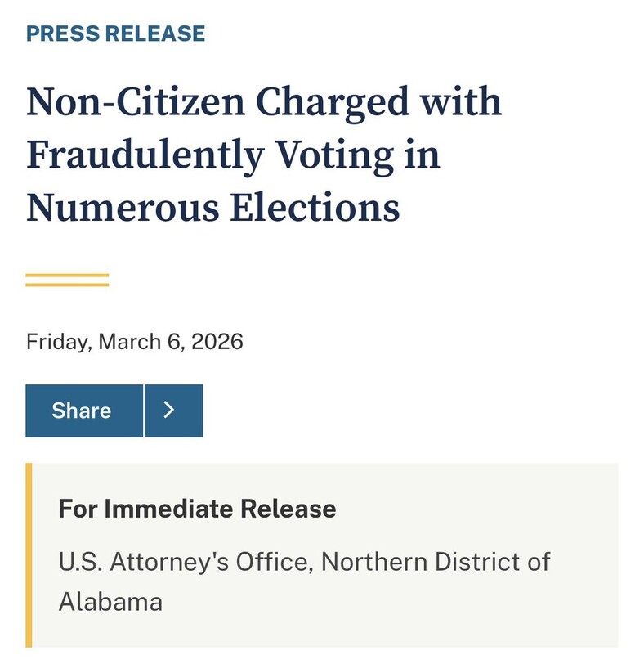644x664 pixels.
Task: Click the yellow vertical bar beside release box
Action: click(29, 556)
